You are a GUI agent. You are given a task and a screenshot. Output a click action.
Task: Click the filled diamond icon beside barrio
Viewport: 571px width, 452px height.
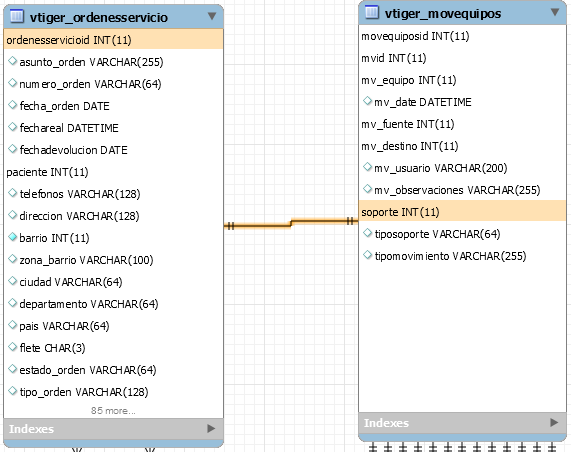[12, 237]
